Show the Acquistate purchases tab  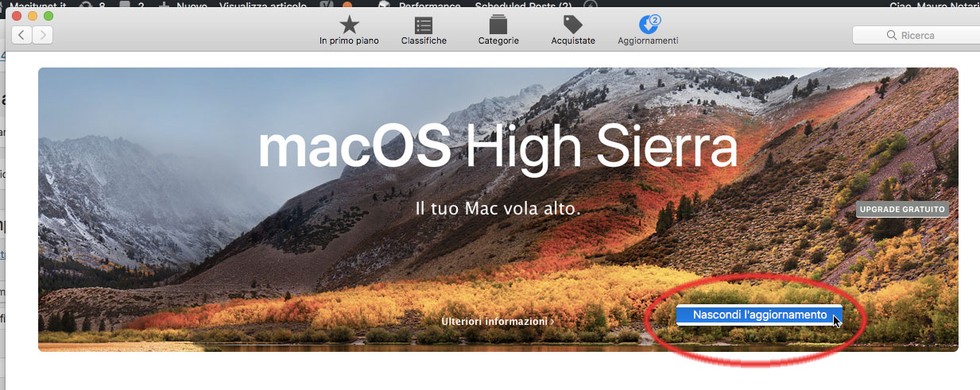(573, 30)
